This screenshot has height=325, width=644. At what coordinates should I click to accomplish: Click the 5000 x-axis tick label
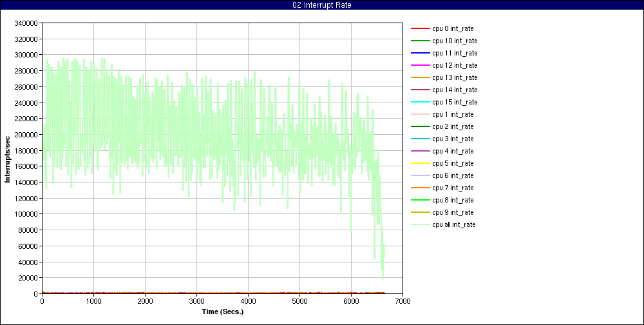(299, 300)
